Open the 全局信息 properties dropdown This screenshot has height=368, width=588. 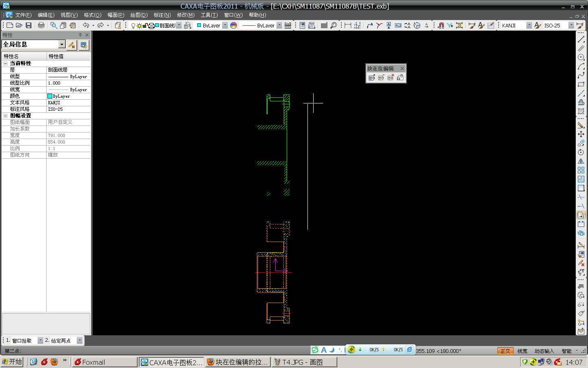pos(62,45)
